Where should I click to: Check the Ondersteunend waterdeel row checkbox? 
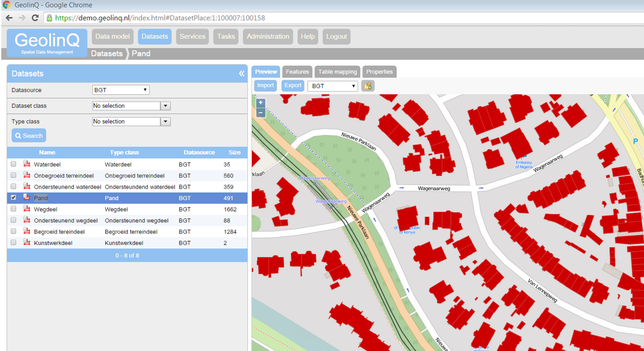pos(13,186)
